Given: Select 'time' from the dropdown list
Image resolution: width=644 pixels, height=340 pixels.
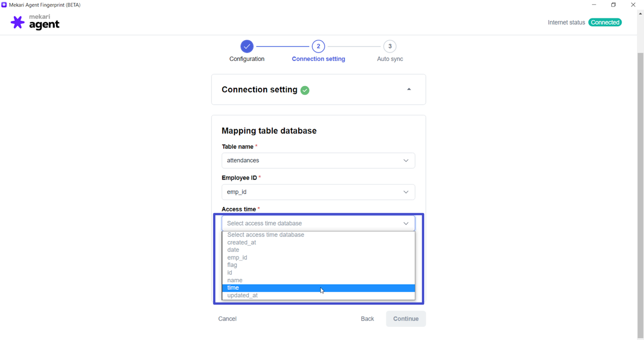Looking at the screenshot, I should click(233, 288).
